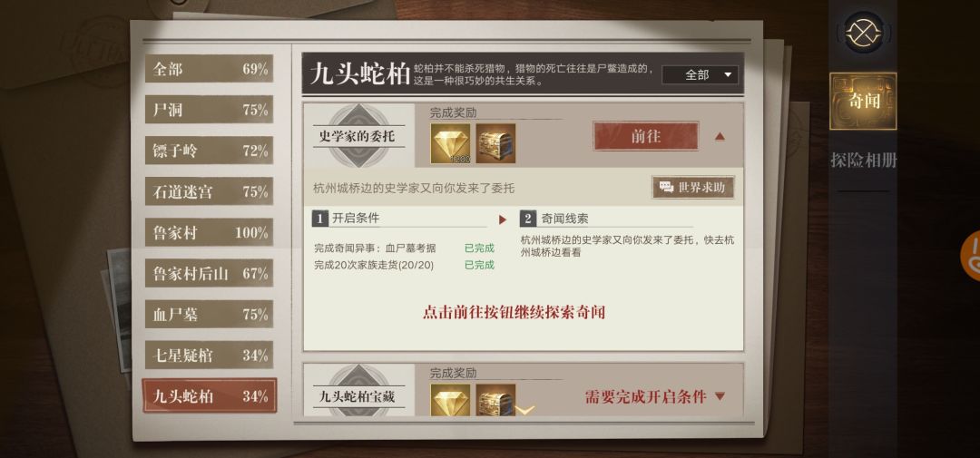Switch to the 七星疑棺 category
The width and height of the screenshot is (980, 458).
pos(210,355)
